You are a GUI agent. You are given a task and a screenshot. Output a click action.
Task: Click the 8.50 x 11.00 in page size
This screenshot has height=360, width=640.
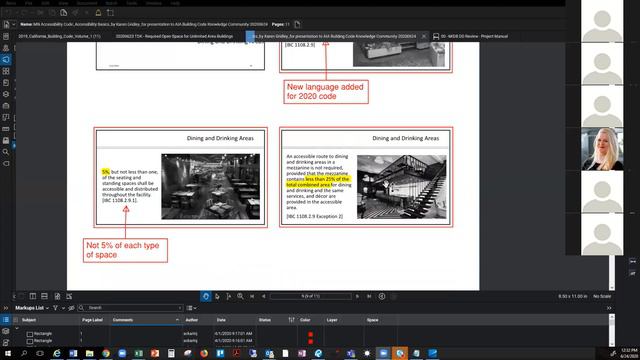point(573,296)
